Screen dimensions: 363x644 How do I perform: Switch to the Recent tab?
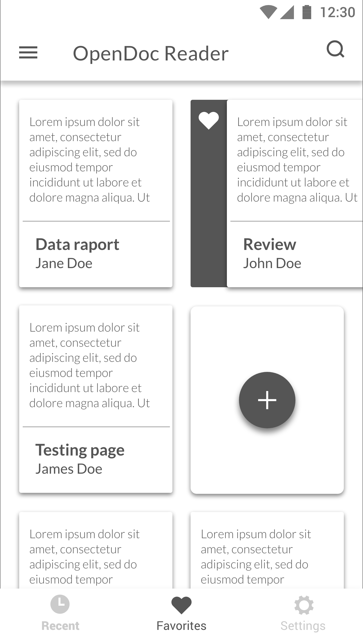click(60, 614)
